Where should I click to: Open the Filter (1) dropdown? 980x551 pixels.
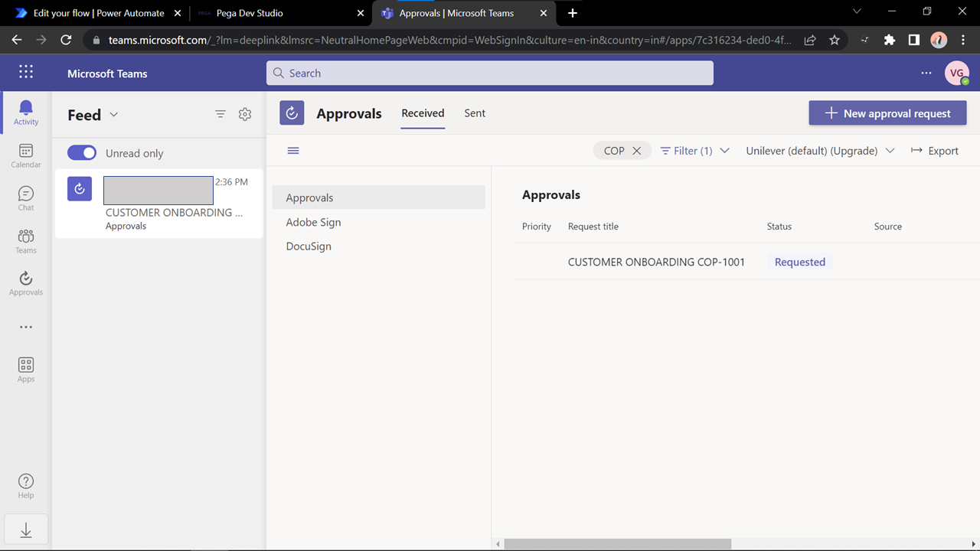(694, 151)
